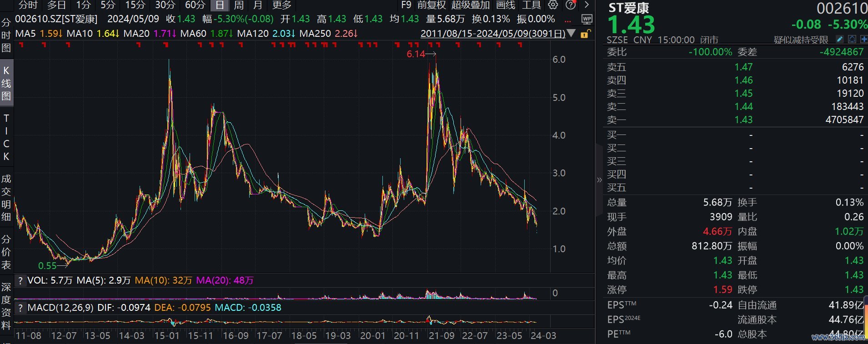
Task: Select the 分时图 sidebar tab
Action: (6, 35)
